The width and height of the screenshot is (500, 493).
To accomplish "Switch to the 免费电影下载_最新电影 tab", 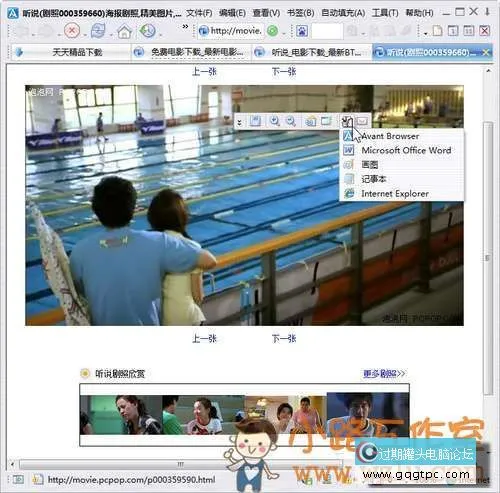I will 191,52.
